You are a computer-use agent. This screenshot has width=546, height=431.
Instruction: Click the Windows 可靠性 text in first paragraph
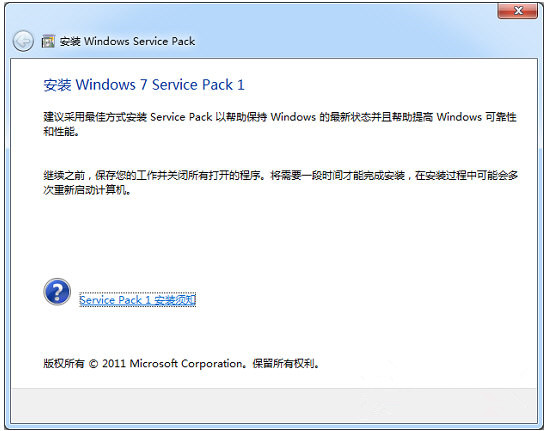pos(476,117)
